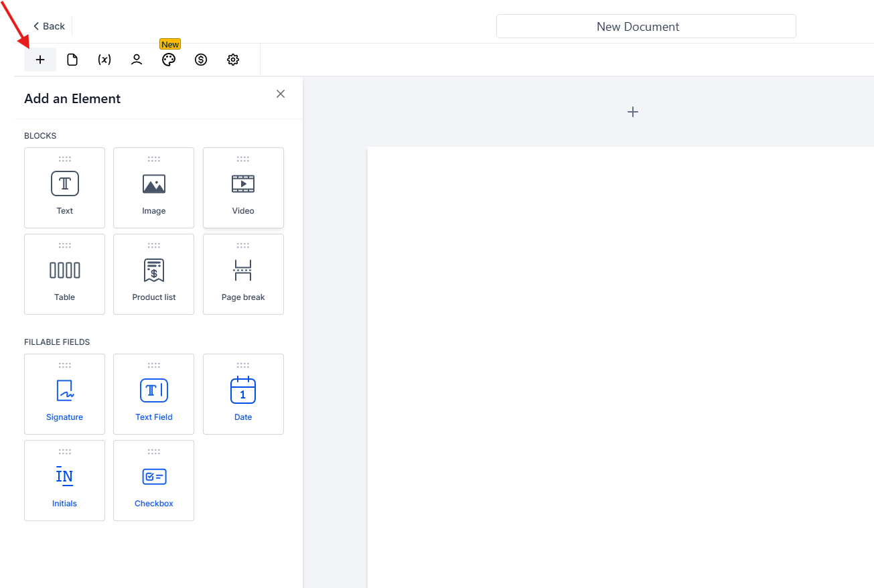Close the Add an Element panel
This screenshot has width=874, height=588.
(281, 94)
